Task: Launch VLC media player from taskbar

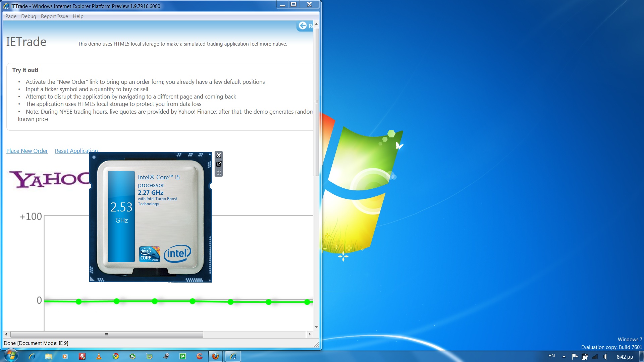Action: 99,356
